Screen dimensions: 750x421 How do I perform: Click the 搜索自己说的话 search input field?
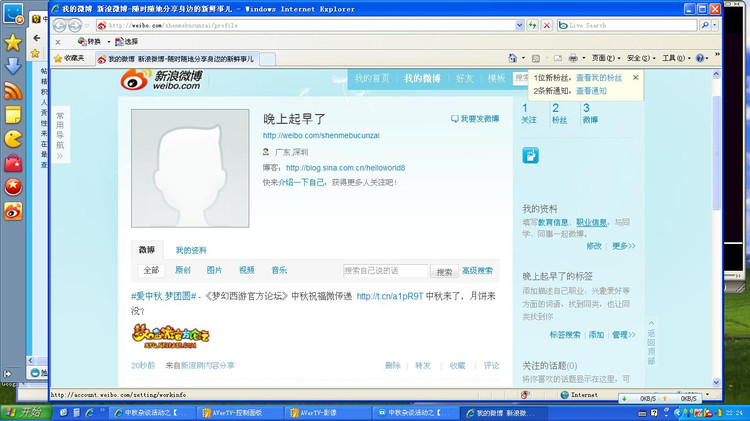coord(385,271)
